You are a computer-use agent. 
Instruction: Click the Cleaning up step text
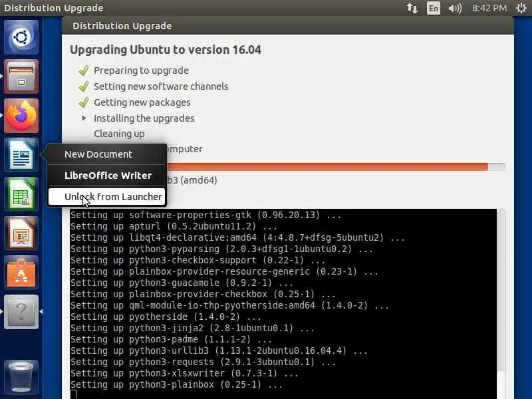(x=119, y=134)
